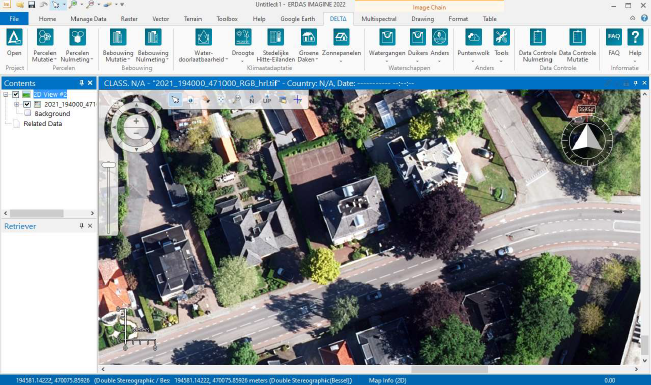Viewport: 651px width, 385px height.
Task: Click the vertical zoom slider handle
Action: coord(109,165)
